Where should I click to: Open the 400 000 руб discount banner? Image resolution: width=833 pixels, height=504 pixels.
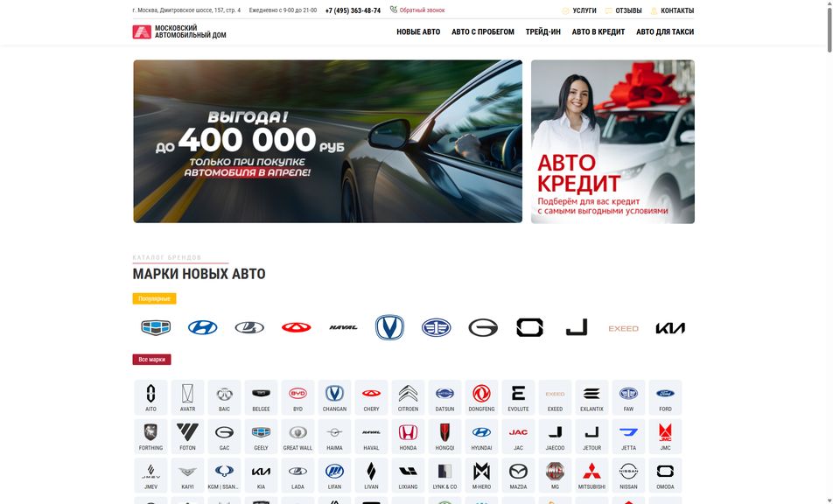pyautogui.click(x=328, y=141)
